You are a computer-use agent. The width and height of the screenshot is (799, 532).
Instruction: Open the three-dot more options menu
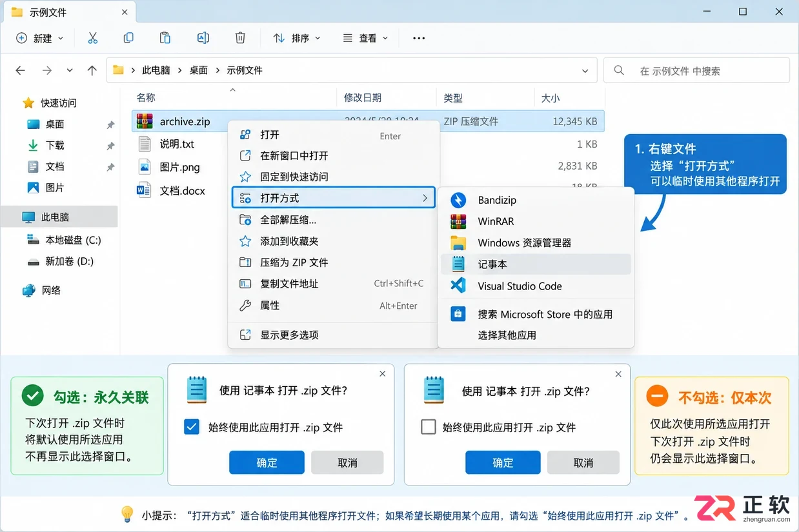coord(419,38)
